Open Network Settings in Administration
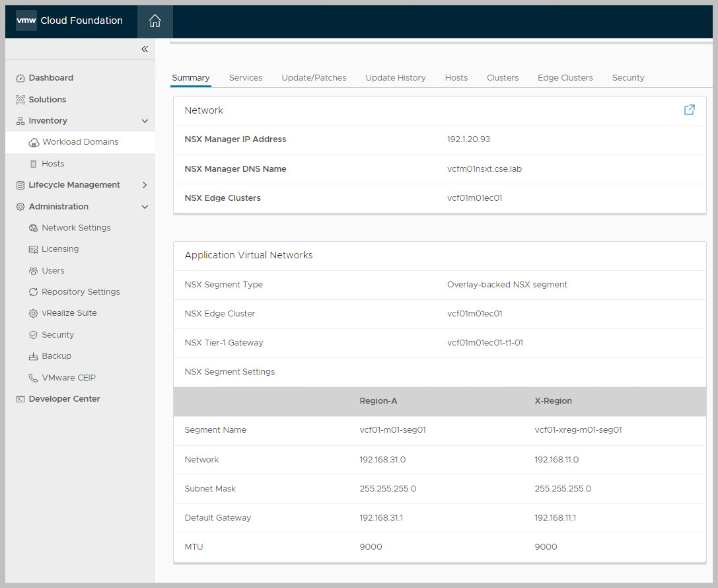The image size is (718, 588). click(76, 228)
